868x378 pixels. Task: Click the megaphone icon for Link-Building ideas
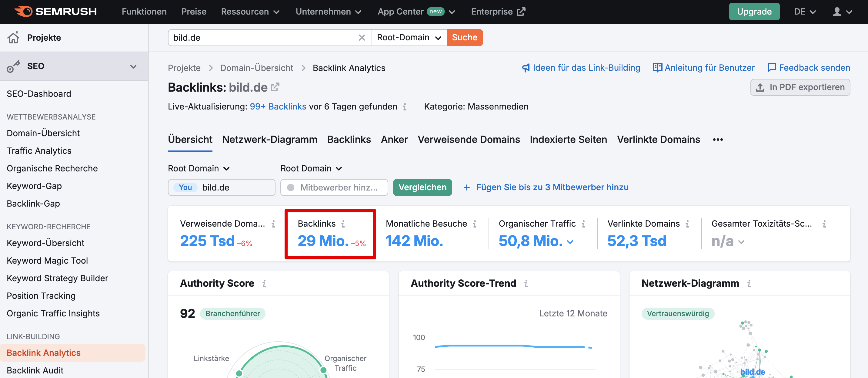[526, 68]
